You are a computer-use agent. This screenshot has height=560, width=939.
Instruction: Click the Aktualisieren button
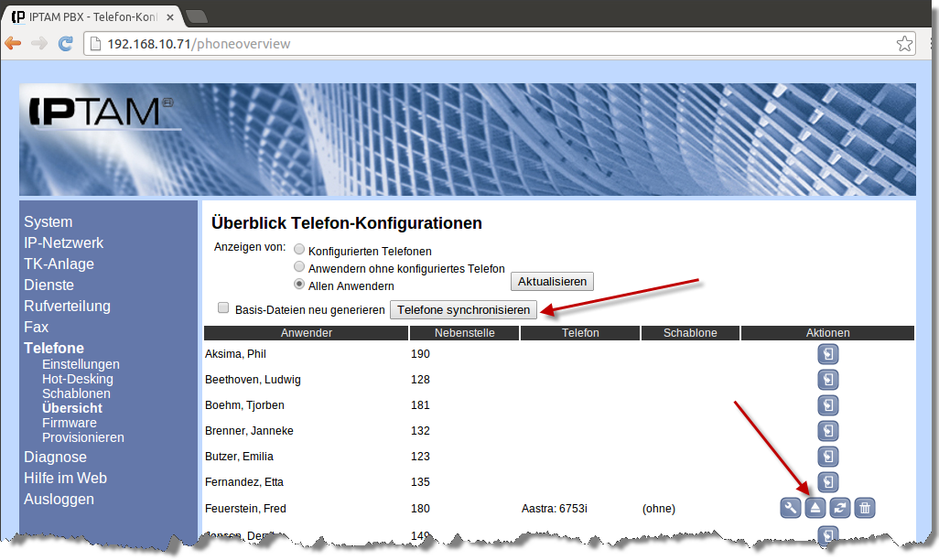click(x=552, y=282)
